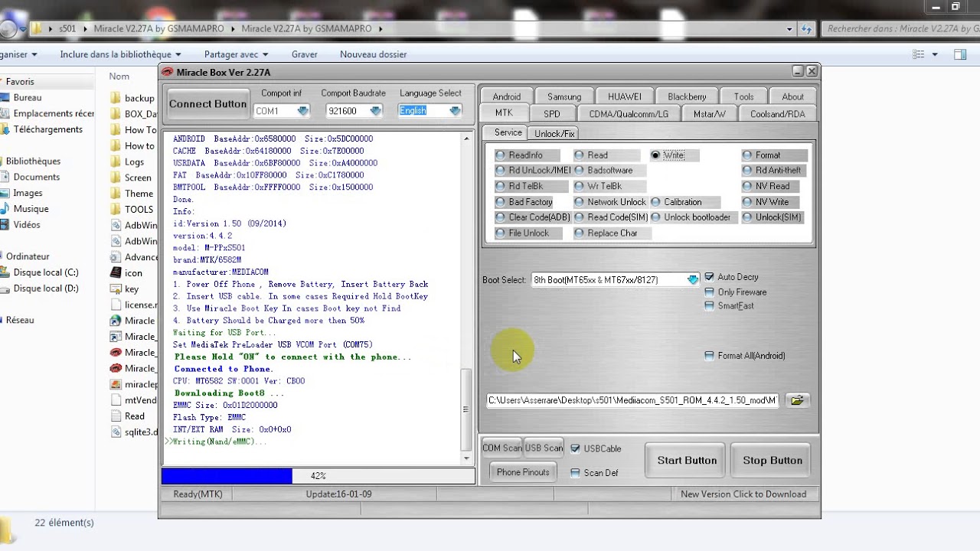980x551 pixels.
Task: Switch to the HUAWEI tab
Action: tap(625, 96)
